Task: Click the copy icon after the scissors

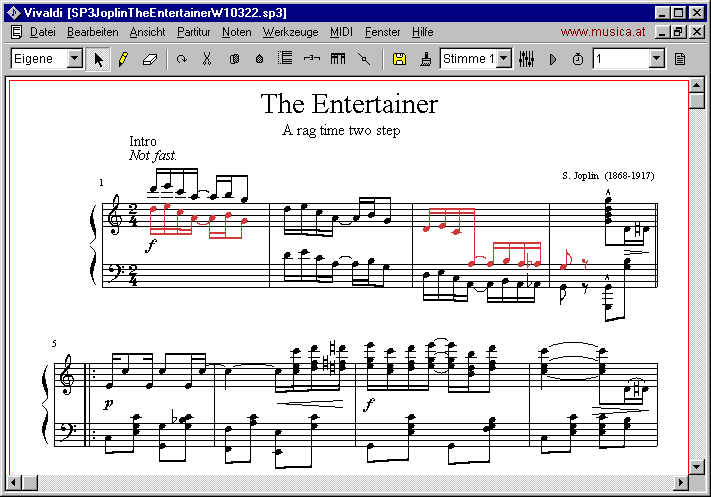Action: (x=234, y=59)
